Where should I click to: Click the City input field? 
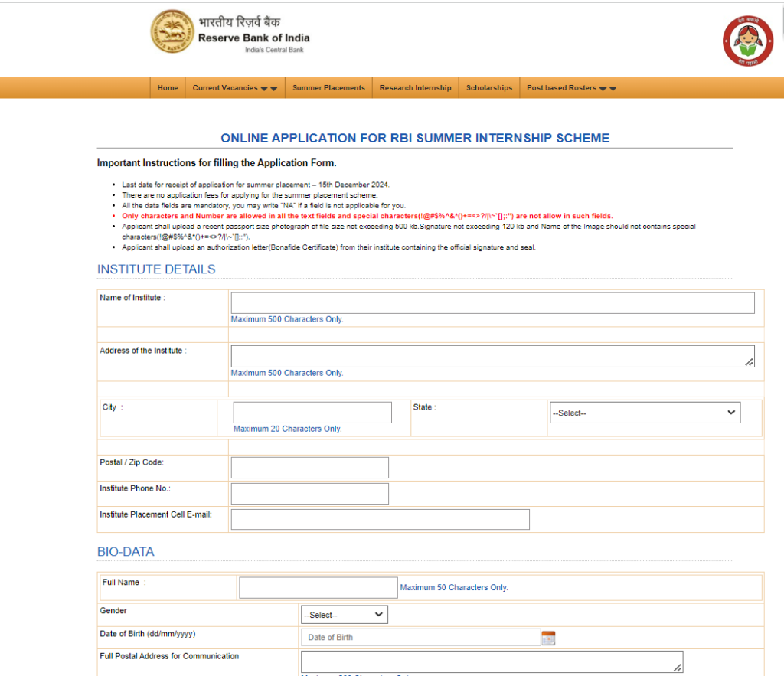(312, 413)
